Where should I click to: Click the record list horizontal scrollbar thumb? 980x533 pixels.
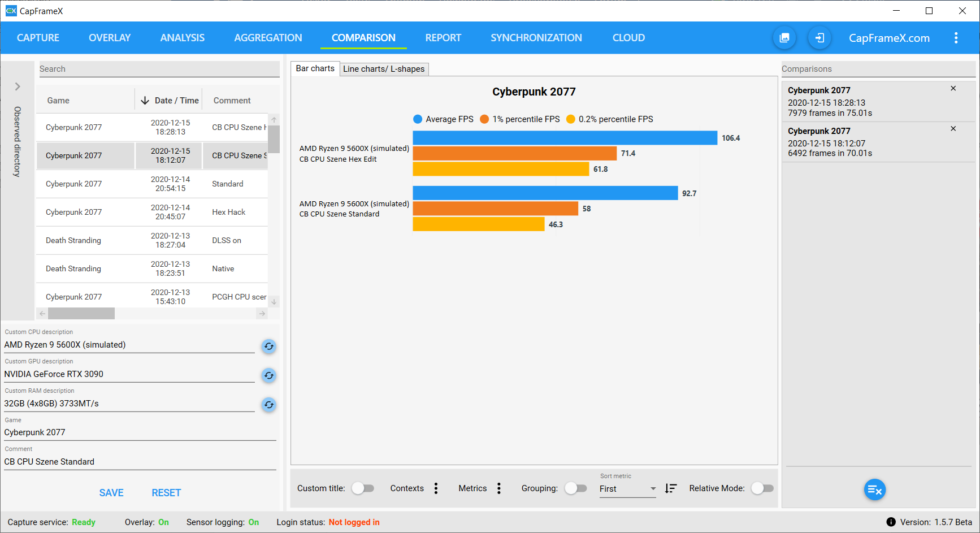pyautogui.click(x=81, y=313)
